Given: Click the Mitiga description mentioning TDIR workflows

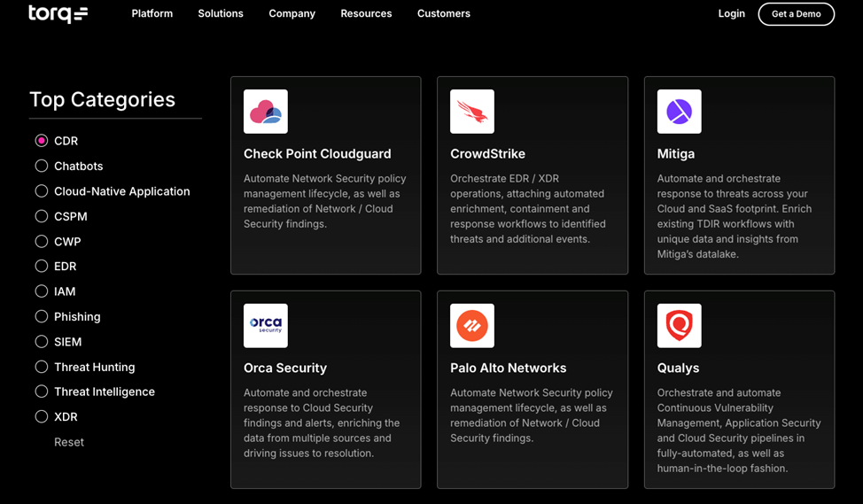Looking at the screenshot, I should coord(735,216).
